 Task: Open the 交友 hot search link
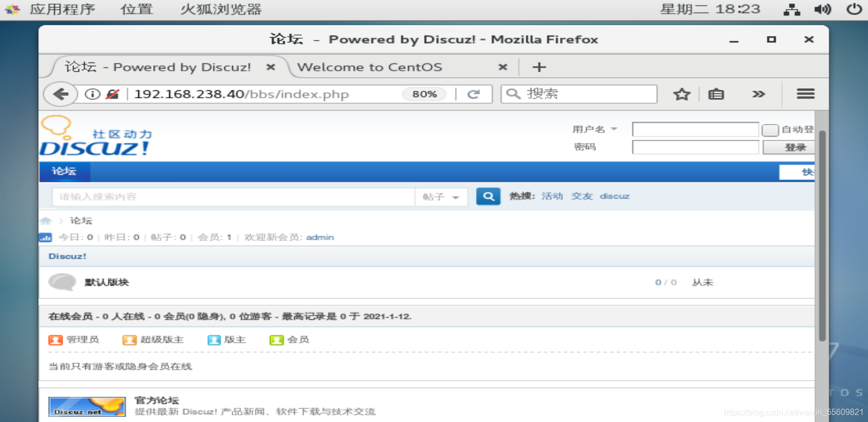[582, 196]
